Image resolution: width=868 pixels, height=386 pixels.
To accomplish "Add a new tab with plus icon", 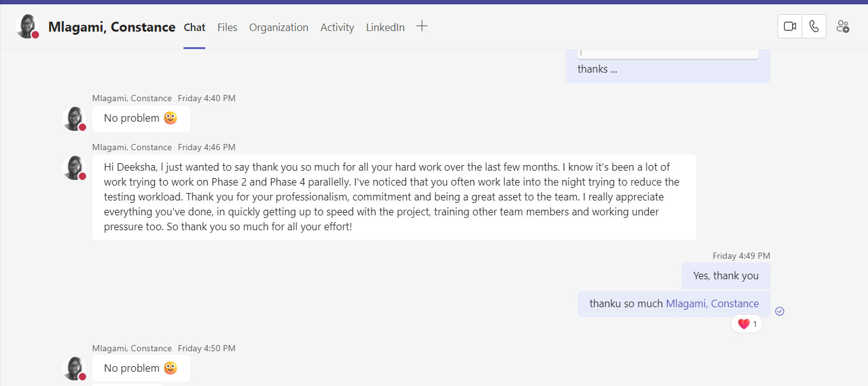I will tap(422, 26).
